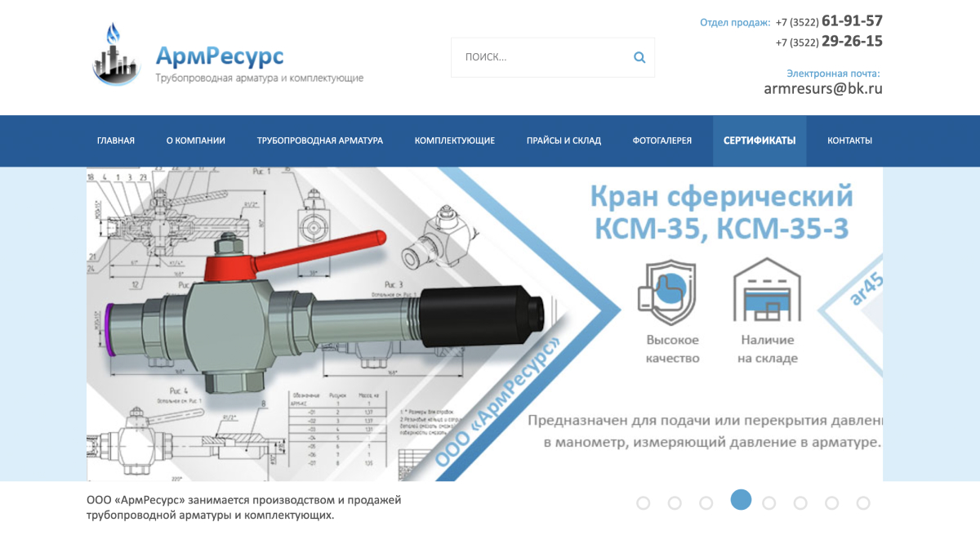Click the Высокое качество shield icon
Viewport: 980px width, 540px height.
pos(666,292)
